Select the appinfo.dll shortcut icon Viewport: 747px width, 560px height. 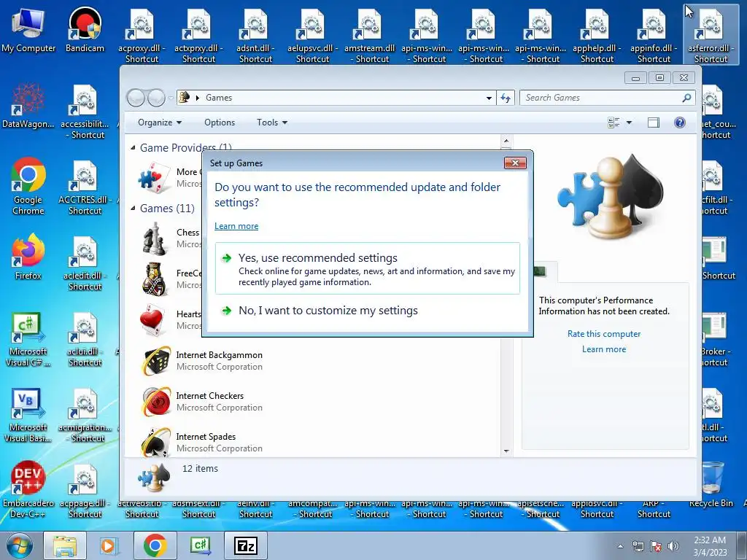[654, 35]
